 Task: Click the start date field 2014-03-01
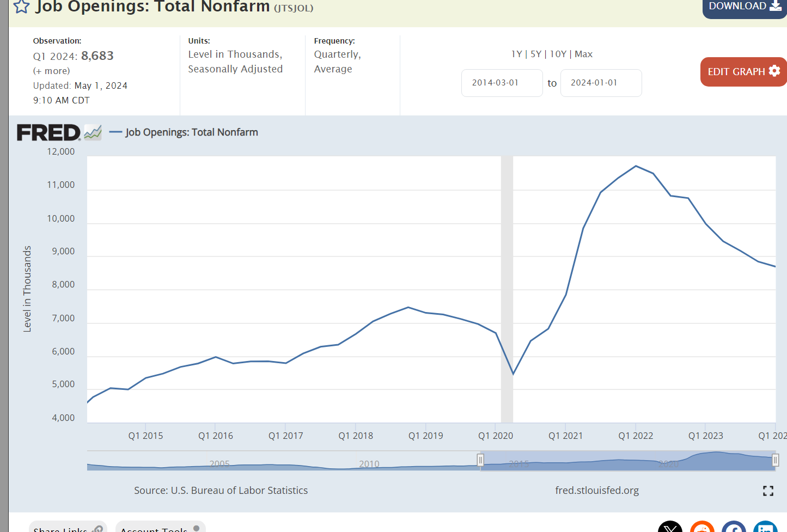pos(502,83)
